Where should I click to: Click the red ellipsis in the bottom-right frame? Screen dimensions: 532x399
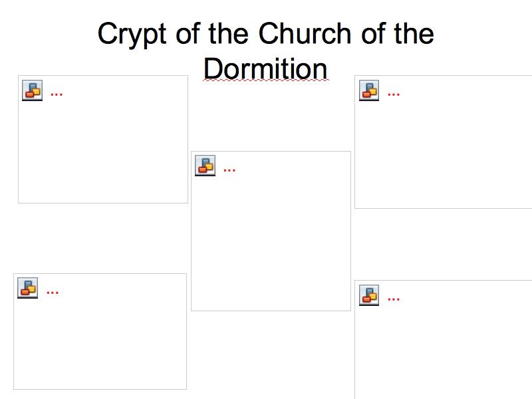(x=394, y=300)
